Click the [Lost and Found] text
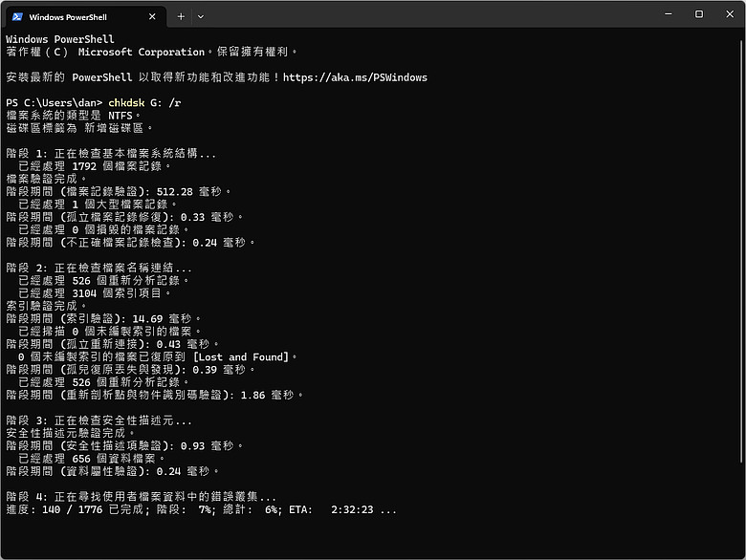This screenshot has height=560, width=746. 241,357
